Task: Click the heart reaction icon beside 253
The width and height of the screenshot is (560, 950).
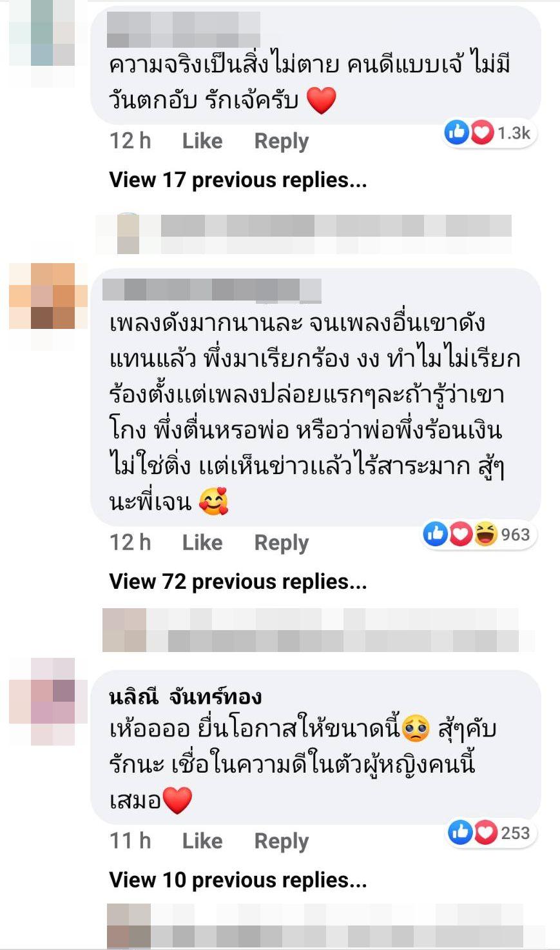Action: 485,832
